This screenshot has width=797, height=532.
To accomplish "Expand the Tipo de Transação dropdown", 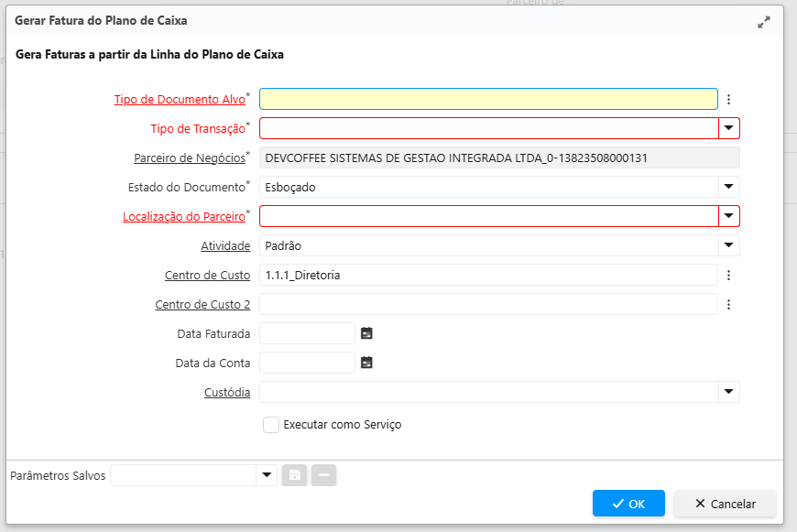I will [x=729, y=128].
